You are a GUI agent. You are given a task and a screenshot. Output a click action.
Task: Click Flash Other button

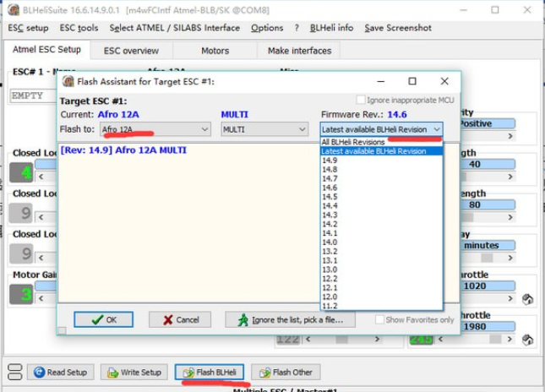coord(286,373)
